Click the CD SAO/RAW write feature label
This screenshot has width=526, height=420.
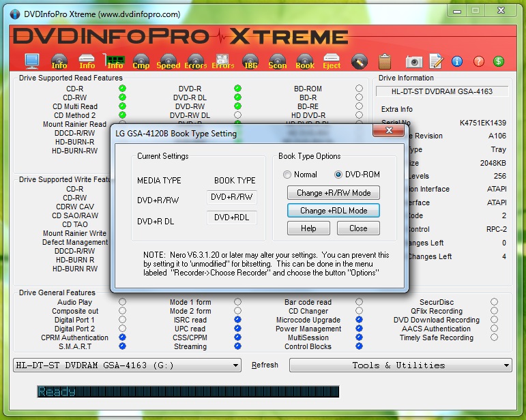[75, 215]
